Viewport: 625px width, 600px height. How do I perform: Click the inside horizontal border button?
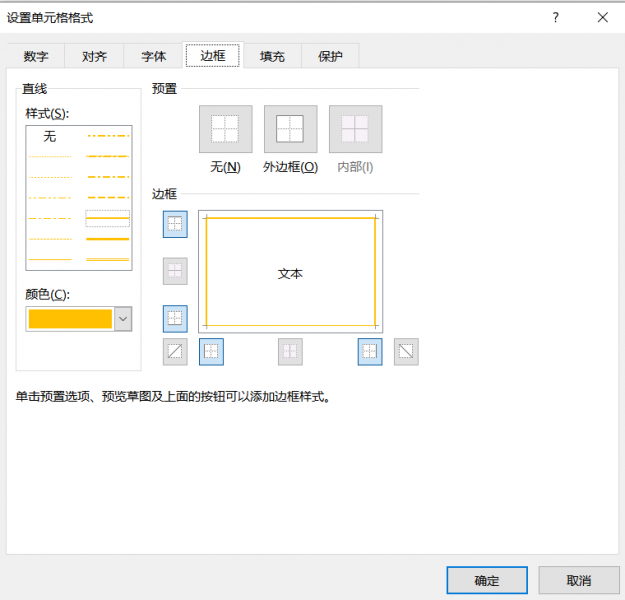175,271
